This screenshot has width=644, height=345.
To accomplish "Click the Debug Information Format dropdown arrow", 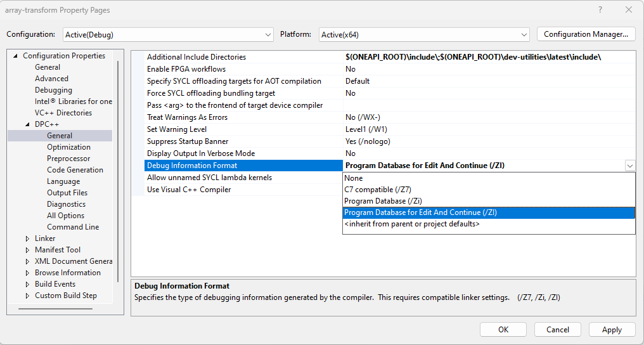I will click(x=629, y=166).
